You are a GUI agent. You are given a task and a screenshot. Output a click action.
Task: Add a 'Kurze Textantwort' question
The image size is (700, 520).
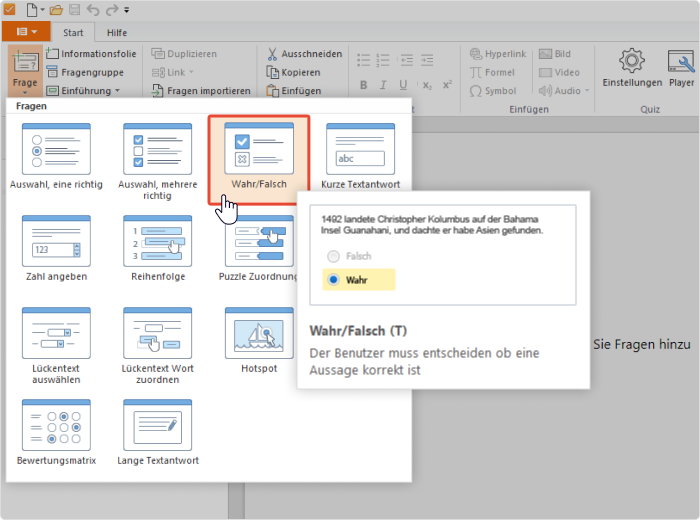(360, 156)
